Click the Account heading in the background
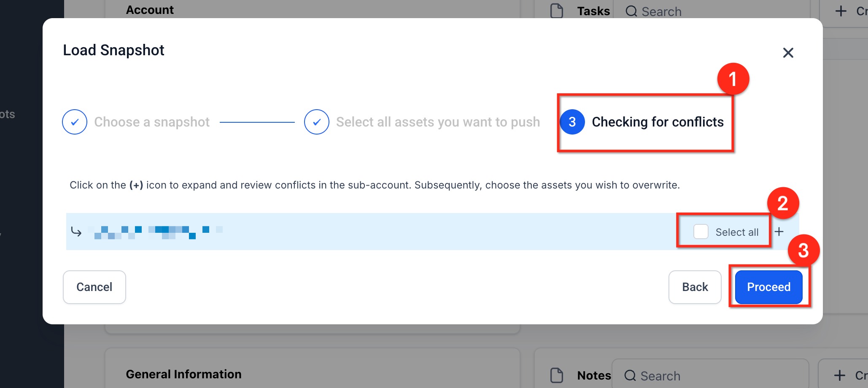The width and height of the screenshot is (868, 388). [x=150, y=10]
